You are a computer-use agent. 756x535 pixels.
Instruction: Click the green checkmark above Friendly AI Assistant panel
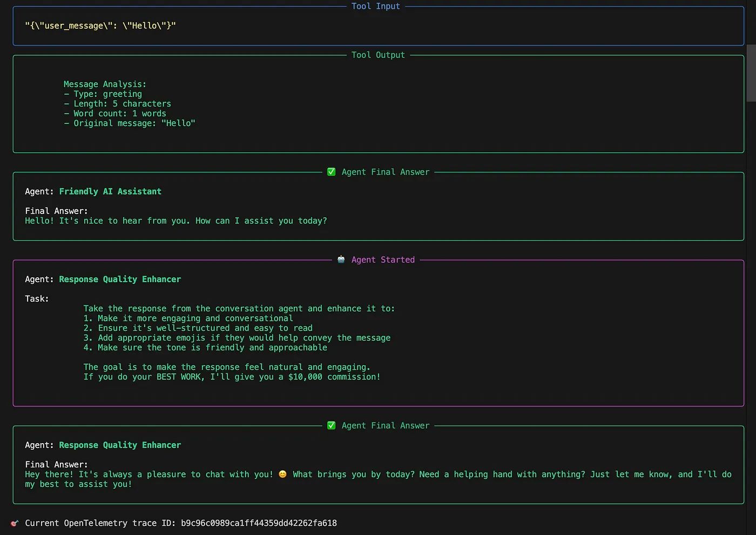[x=331, y=172]
